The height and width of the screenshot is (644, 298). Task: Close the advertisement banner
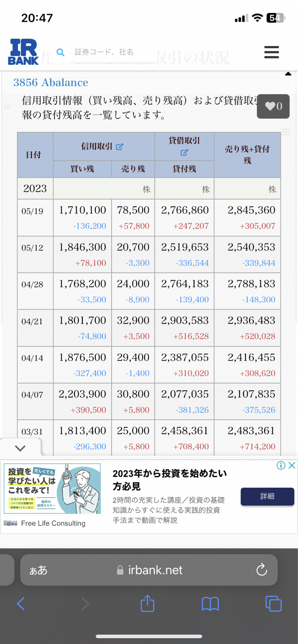292,466
